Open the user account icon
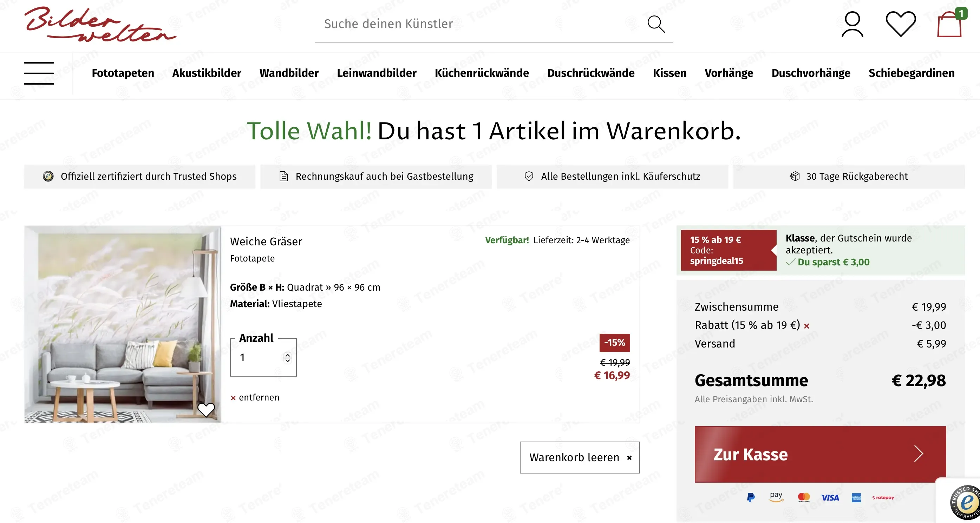This screenshot has width=980, height=523. [852, 24]
